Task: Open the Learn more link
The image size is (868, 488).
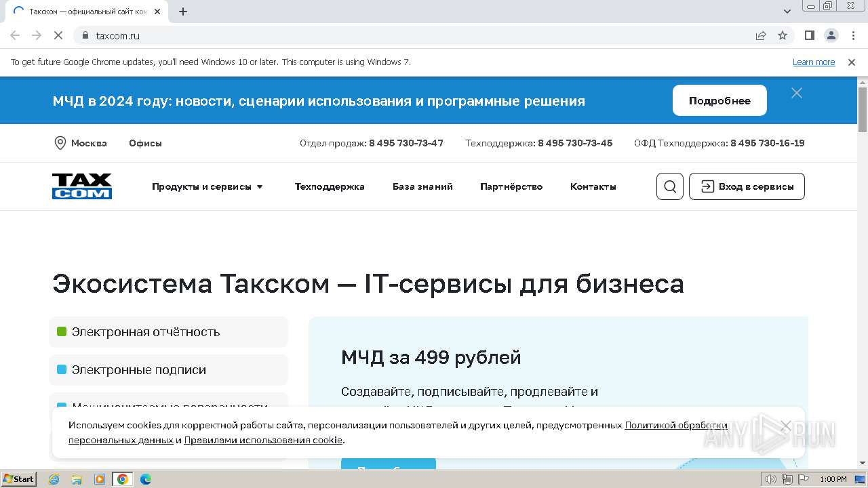Action: coord(814,62)
